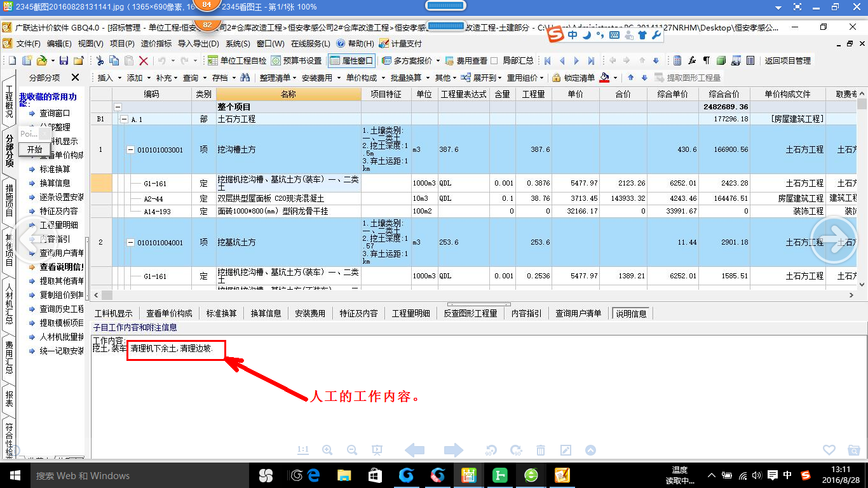868x488 pixels.
Task: Select 措施项目 vertical side tab
Action: [9, 200]
